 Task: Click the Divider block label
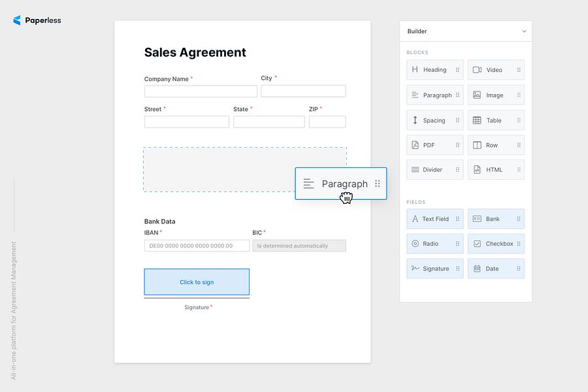433,170
